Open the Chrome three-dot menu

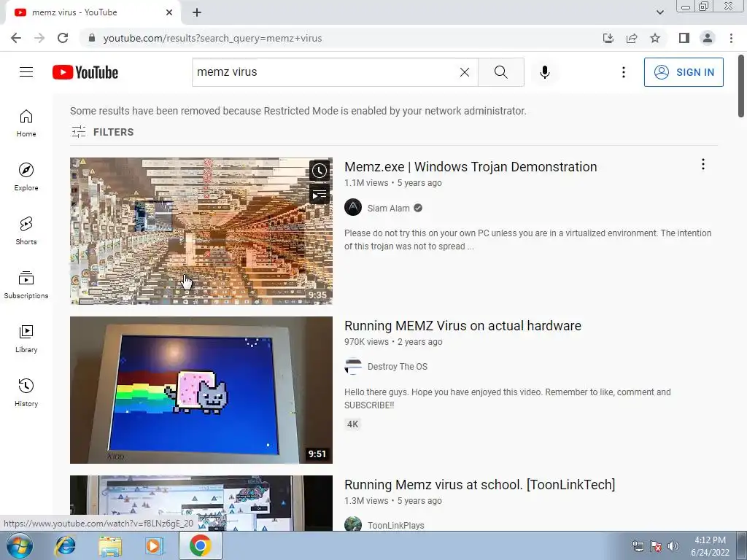[731, 38]
